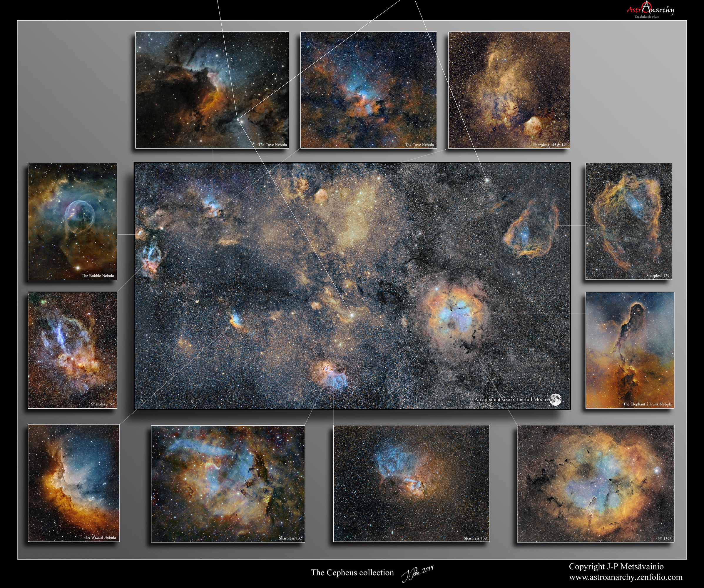Open the wide-field Sharpless 132 thumbnail
This screenshot has width=704, height=588.
(x=411, y=483)
